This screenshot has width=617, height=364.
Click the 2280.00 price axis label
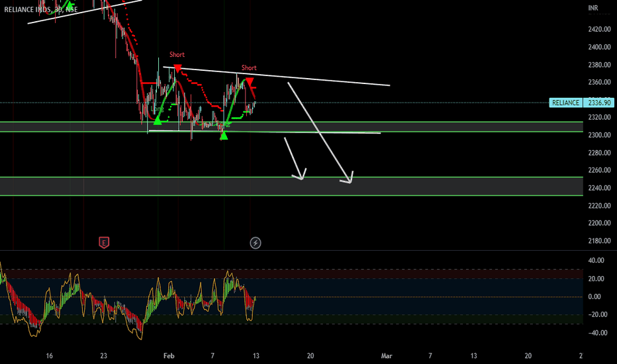pyautogui.click(x=599, y=153)
